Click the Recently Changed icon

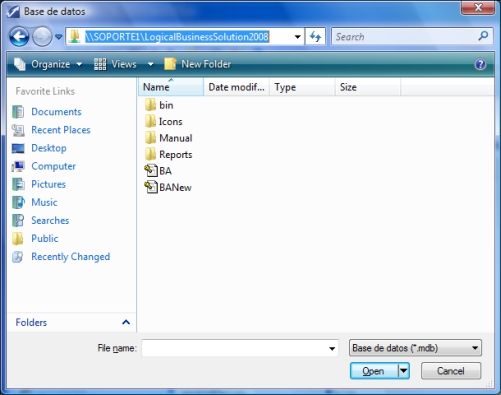point(18,257)
